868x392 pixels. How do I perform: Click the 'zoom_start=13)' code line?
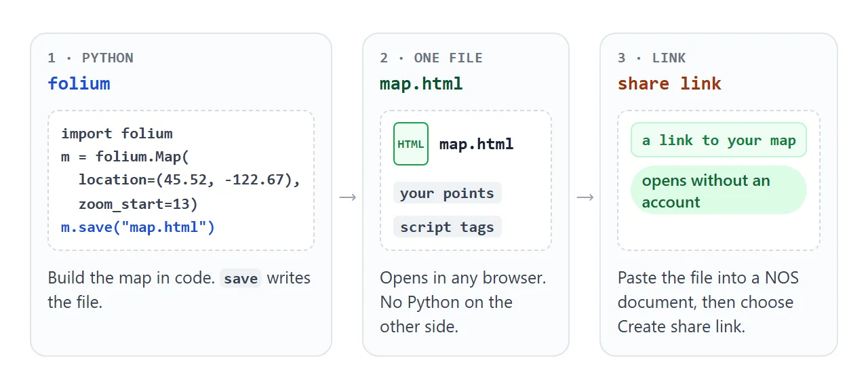tap(138, 203)
